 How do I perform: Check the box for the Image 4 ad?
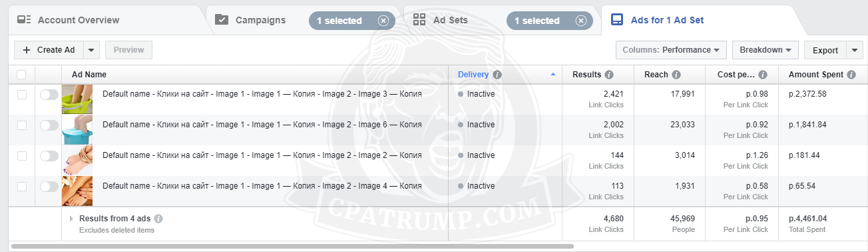(x=22, y=187)
